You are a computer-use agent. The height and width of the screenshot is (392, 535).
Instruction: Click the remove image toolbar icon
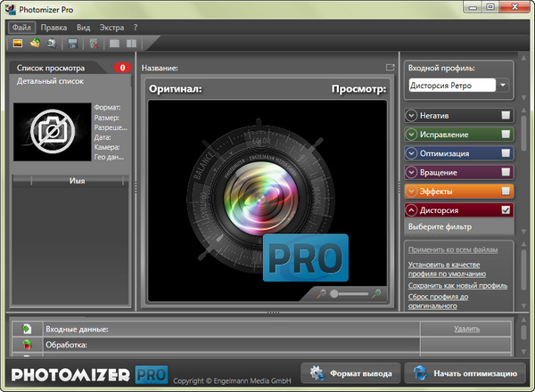(x=94, y=43)
